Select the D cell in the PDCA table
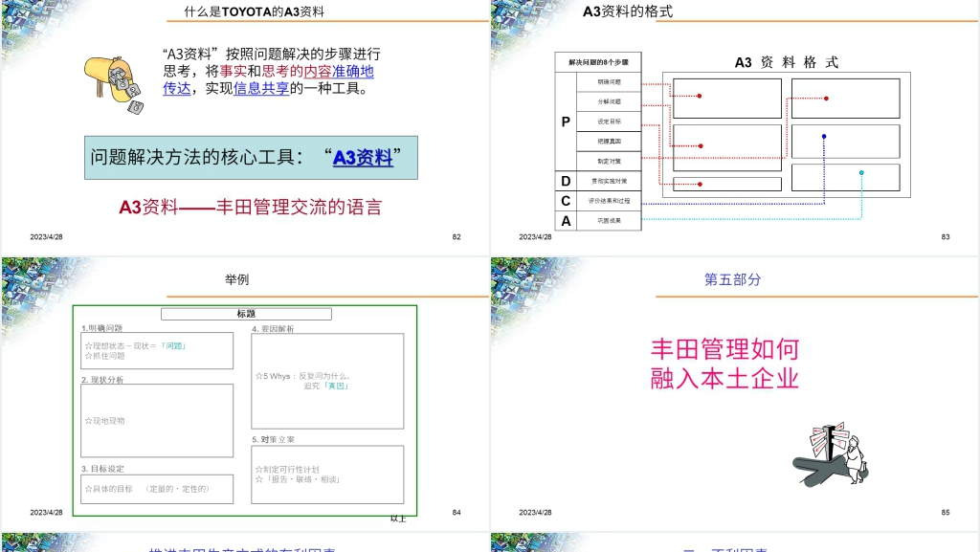The image size is (980, 552). click(x=566, y=181)
